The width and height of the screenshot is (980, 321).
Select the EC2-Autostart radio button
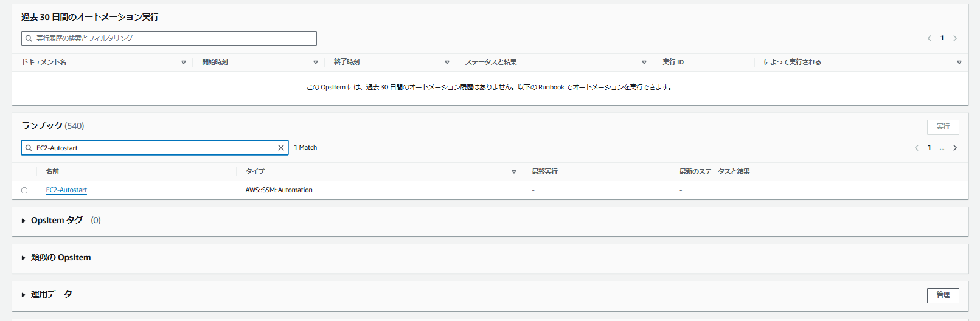tap(24, 190)
